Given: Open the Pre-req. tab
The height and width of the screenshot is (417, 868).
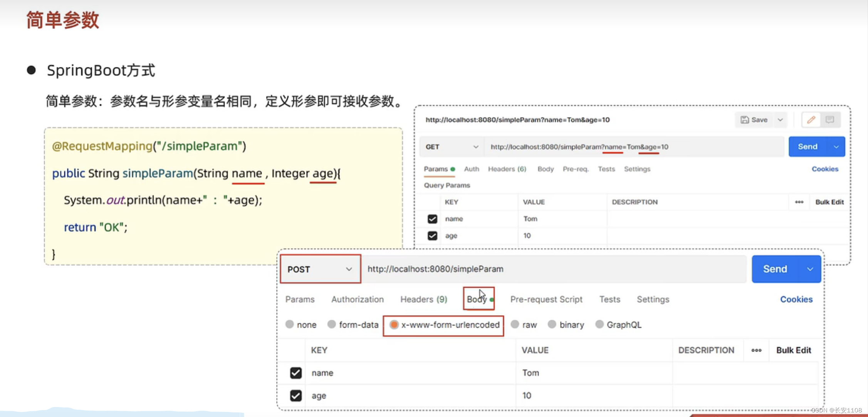Looking at the screenshot, I should pyautogui.click(x=576, y=169).
